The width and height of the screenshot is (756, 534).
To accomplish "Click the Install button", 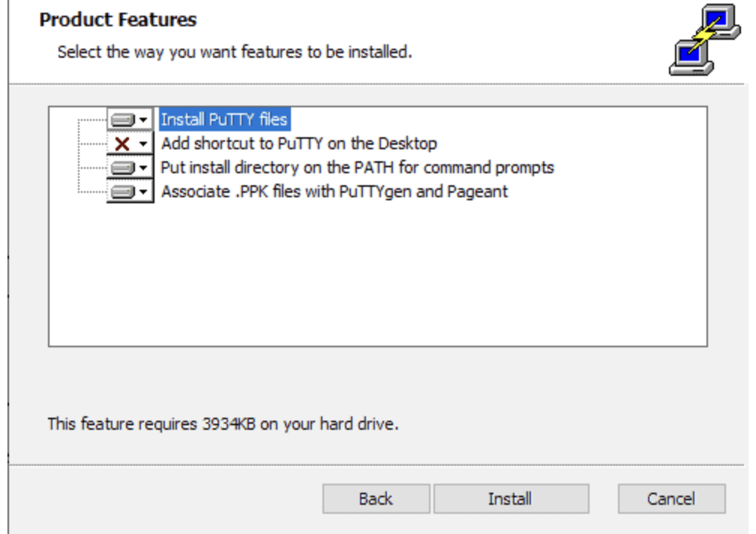I will tap(511, 498).
